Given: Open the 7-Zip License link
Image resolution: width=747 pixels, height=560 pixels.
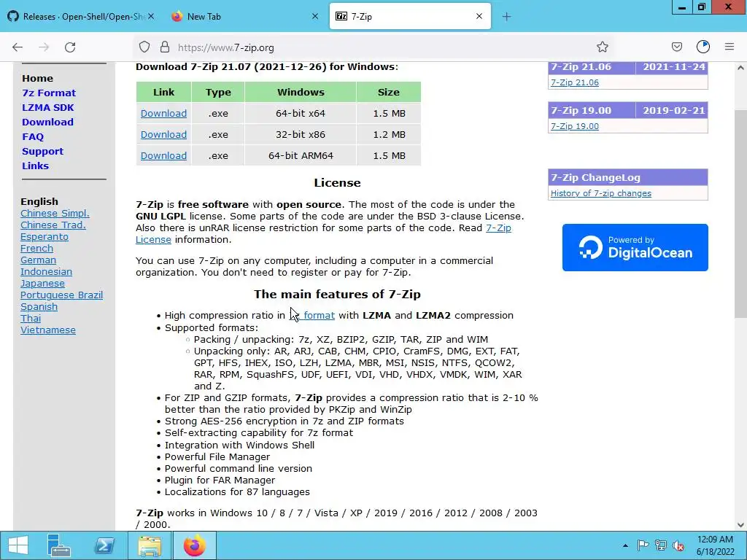Looking at the screenshot, I should (x=498, y=227).
